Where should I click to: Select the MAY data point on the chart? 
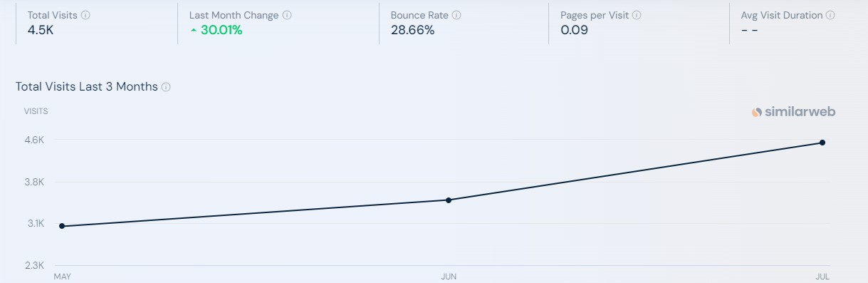pos(62,226)
